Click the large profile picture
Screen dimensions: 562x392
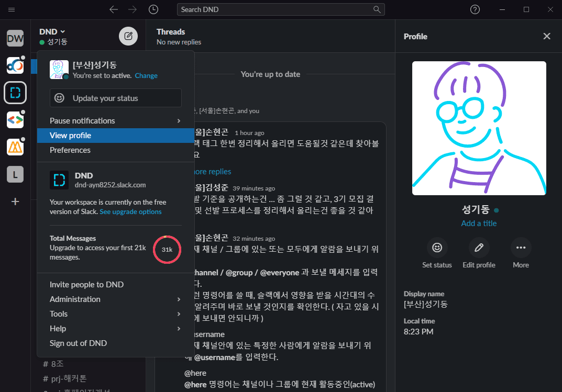tap(479, 128)
